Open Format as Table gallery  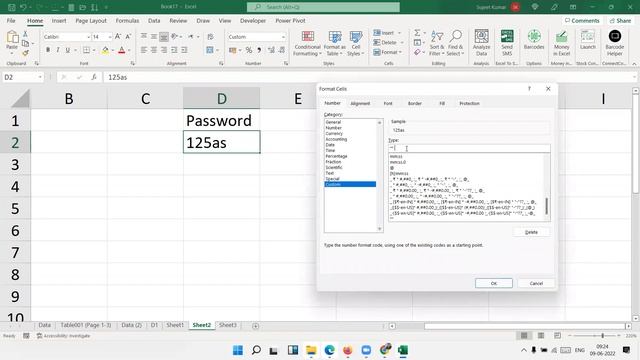click(x=335, y=43)
